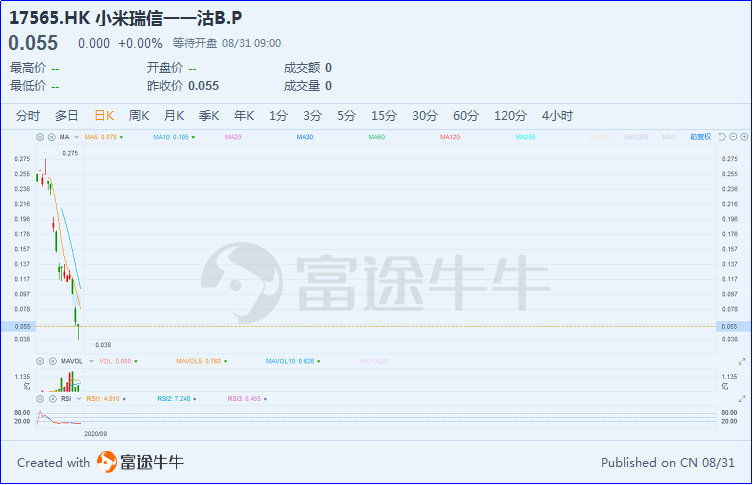This screenshot has width=753, height=485.
Task: Open MA indicator settings gear
Action: 40,137
